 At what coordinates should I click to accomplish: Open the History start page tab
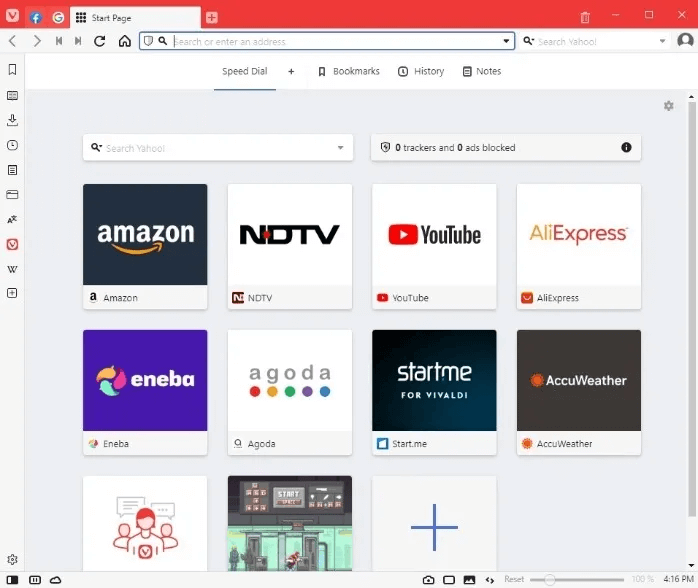click(421, 71)
